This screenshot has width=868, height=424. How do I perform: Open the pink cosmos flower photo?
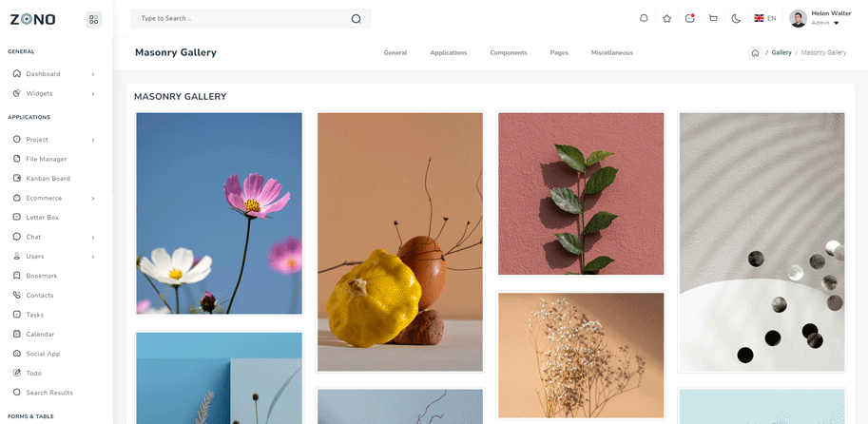[x=219, y=213]
